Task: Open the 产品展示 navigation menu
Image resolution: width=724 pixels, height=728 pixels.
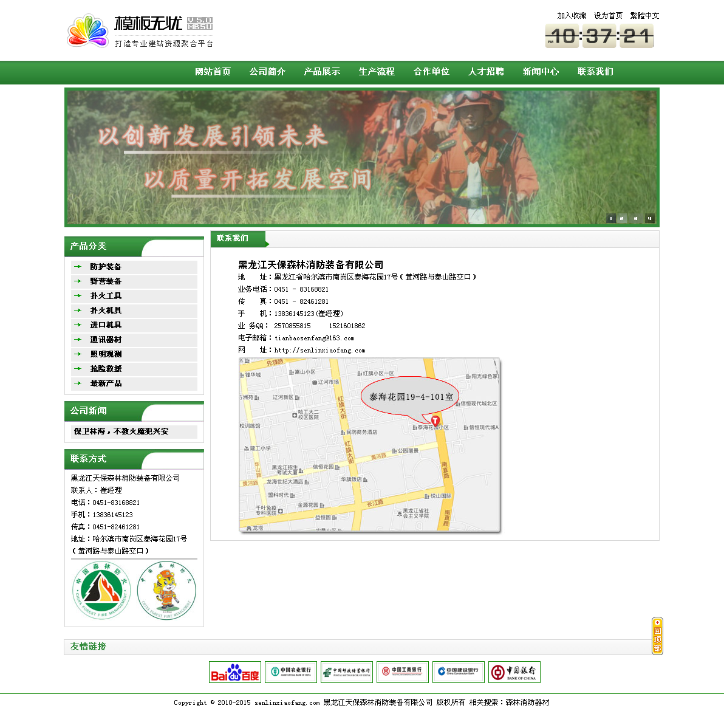Action: [x=322, y=72]
